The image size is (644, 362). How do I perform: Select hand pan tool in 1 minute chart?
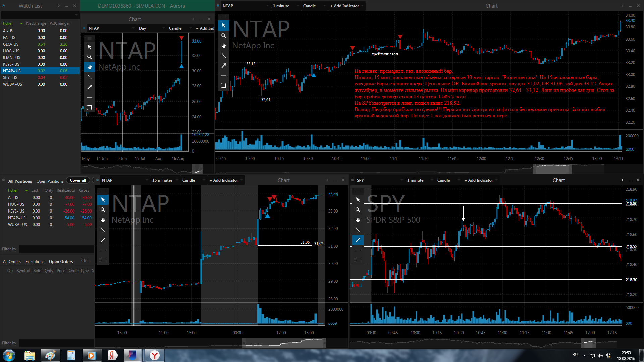coord(224,46)
